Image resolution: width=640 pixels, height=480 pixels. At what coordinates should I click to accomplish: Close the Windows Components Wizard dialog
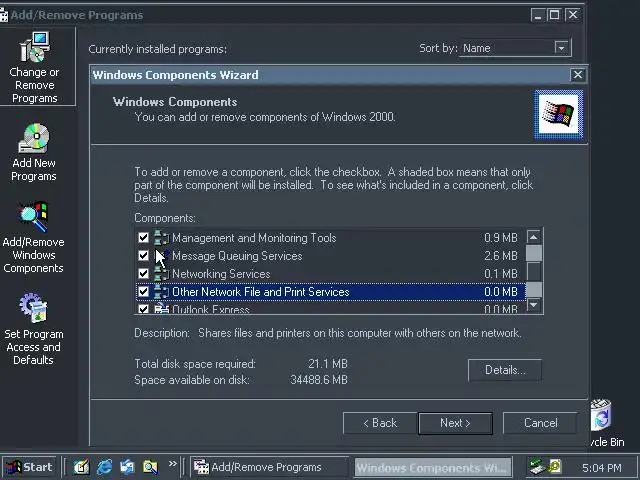click(578, 75)
